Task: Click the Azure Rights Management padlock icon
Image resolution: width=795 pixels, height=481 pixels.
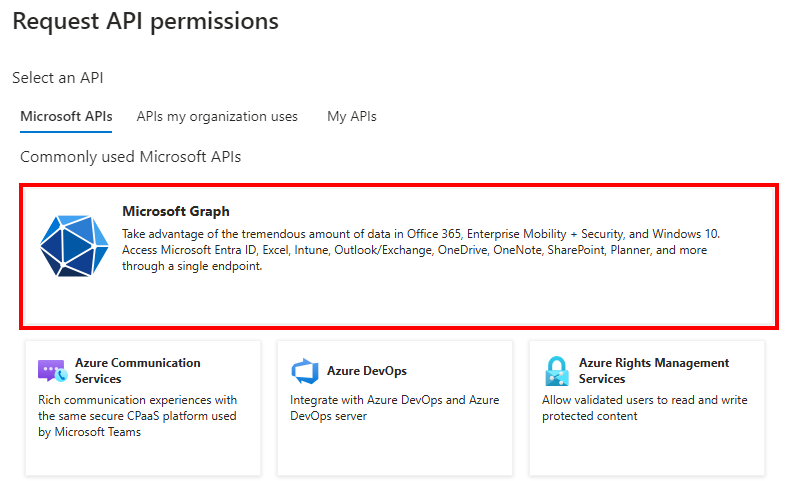Action: pos(556,371)
